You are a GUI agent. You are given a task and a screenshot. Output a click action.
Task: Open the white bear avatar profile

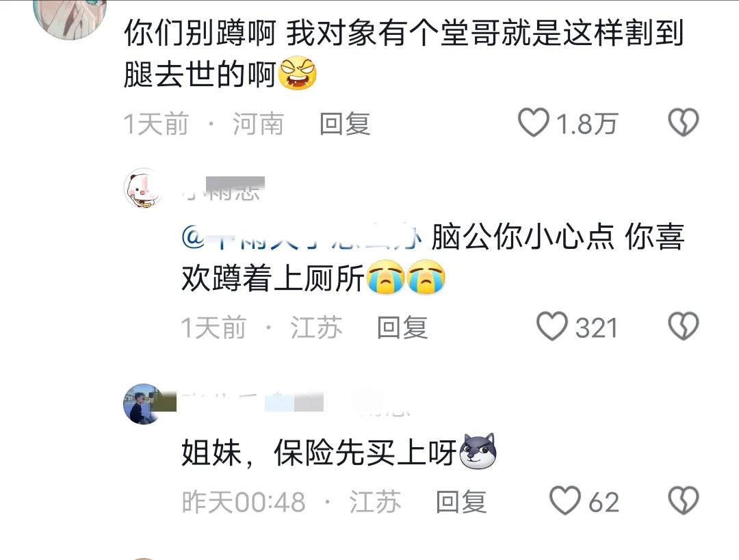142,188
